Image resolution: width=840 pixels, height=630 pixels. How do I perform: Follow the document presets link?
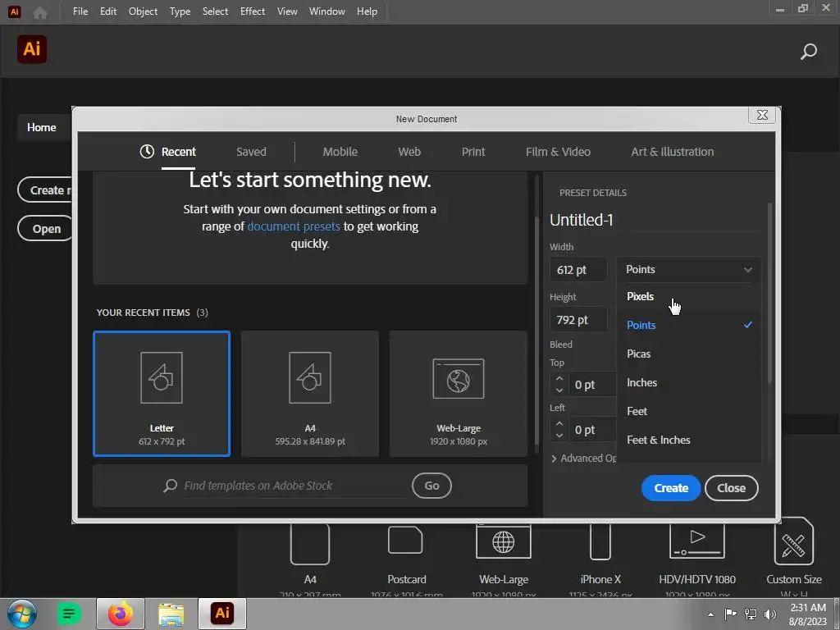294,226
